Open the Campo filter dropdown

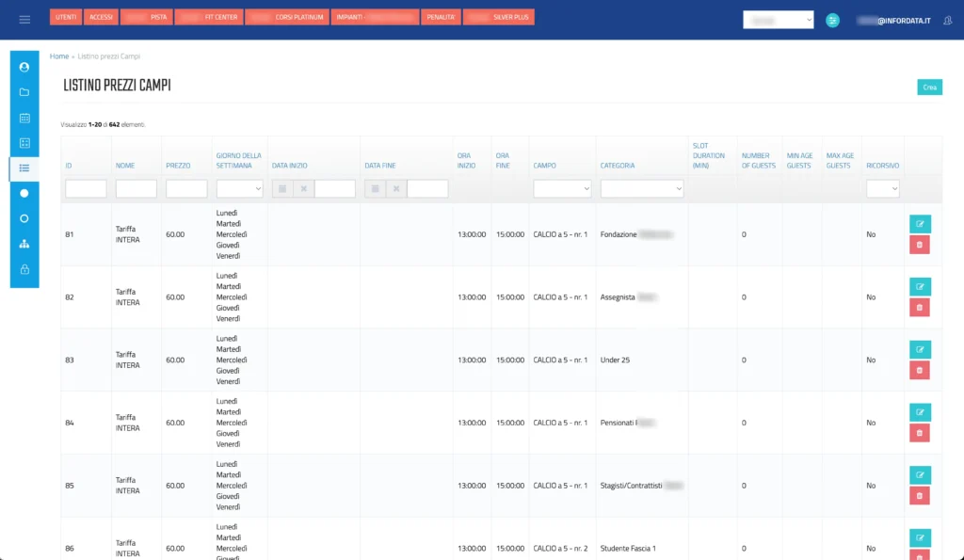(562, 189)
